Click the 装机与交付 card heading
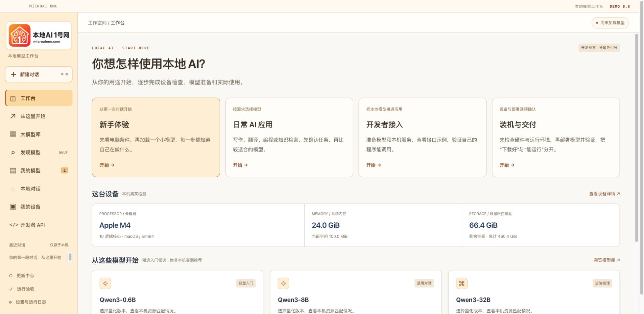 (518, 125)
